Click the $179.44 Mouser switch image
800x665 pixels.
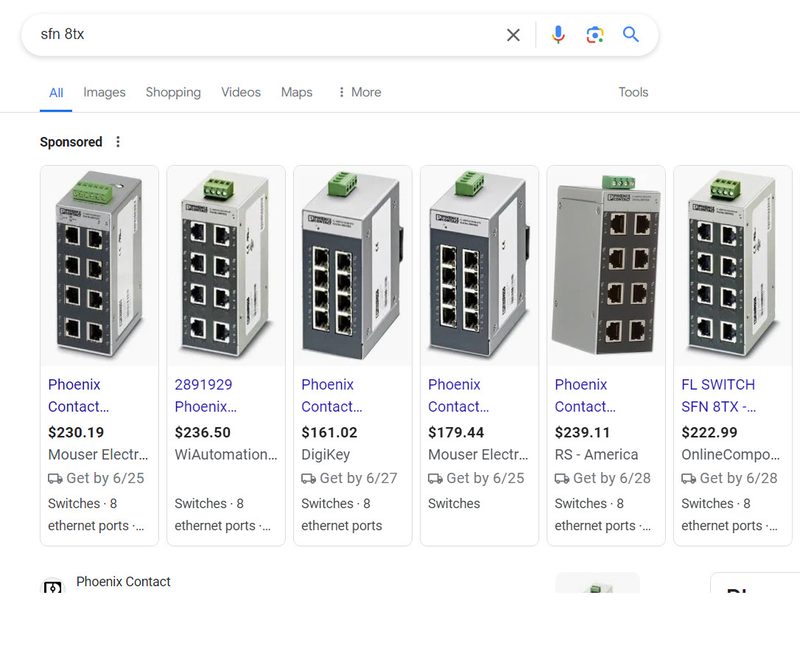479,266
